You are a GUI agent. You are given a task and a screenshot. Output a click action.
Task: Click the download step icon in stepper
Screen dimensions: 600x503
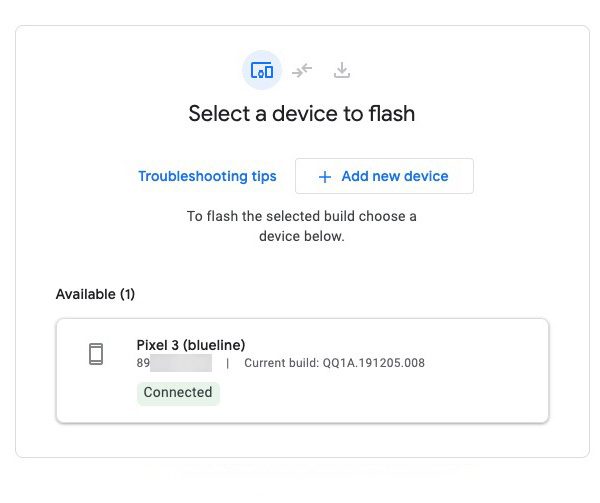pos(342,70)
